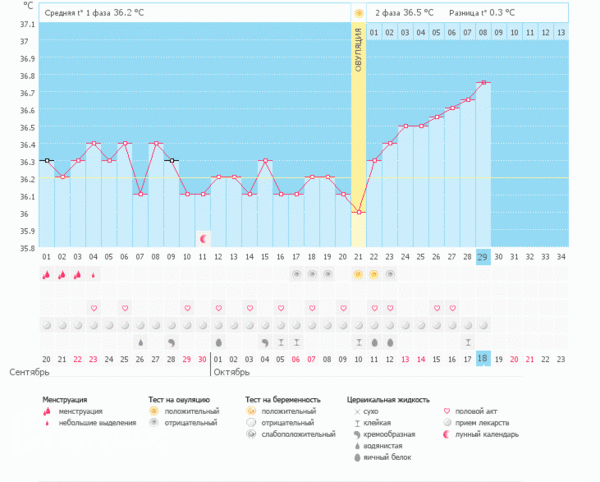Click the sun icon above the ovulation column
The image size is (600, 482).
coord(359,13)
